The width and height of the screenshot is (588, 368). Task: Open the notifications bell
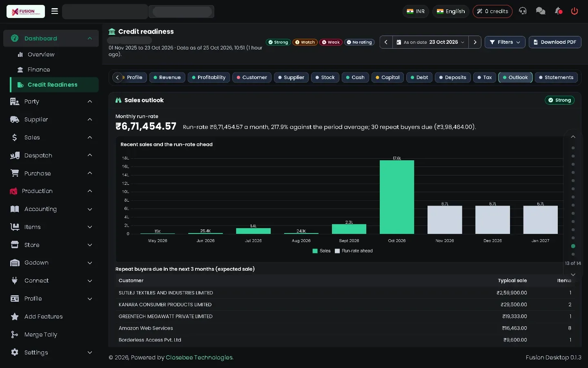pyautogui.click(x=558, y=11)
